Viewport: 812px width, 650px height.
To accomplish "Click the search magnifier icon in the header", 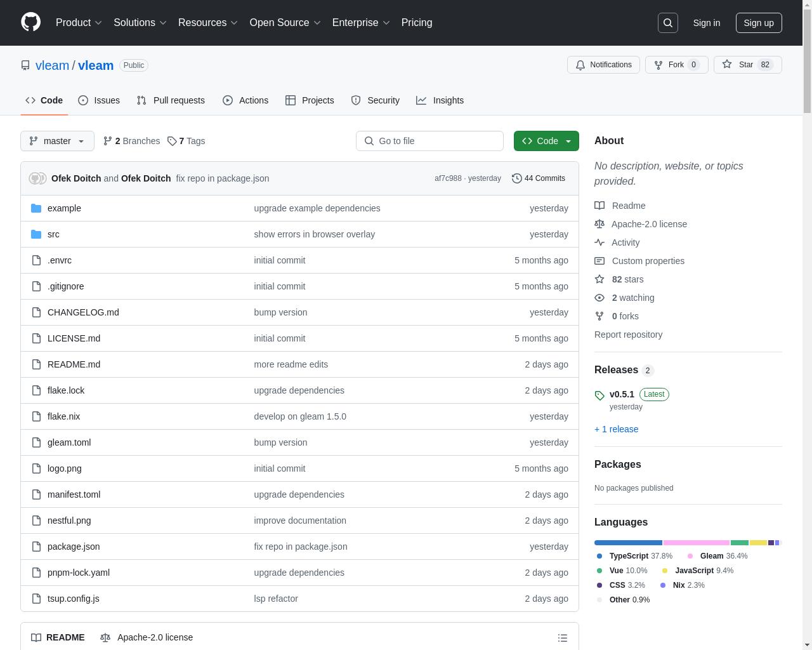I will click(x=668, y=23).
